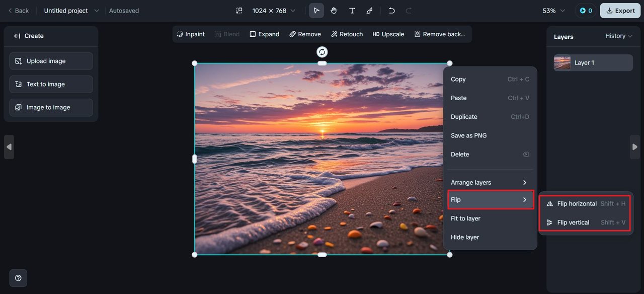Click the rotate handle above the image
The image size is (644, 294).
click(322, 52)
